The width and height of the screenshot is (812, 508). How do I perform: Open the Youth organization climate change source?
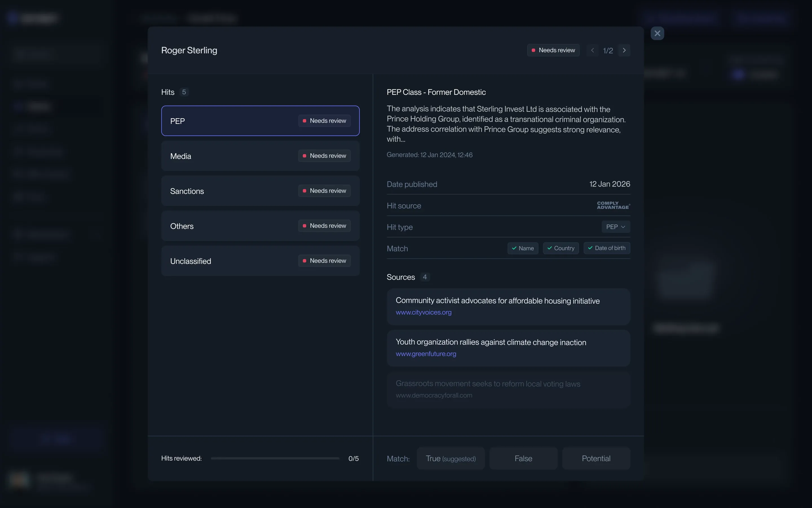(x=508, y=348)
